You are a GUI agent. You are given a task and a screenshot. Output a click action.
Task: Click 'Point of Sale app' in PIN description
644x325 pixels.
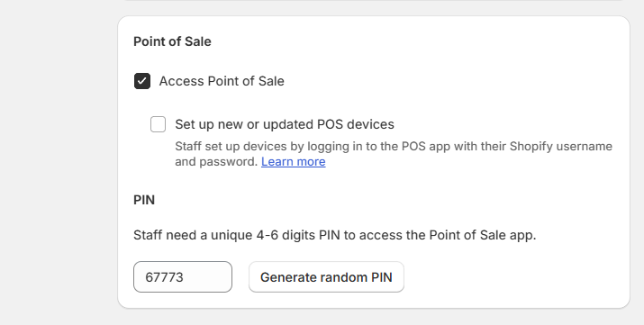click(x=483, y=235)
